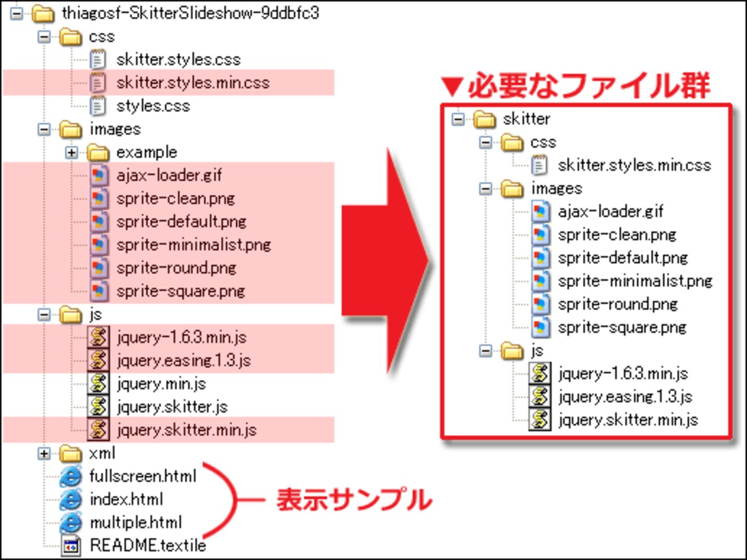Click the index.html browser icon

tap(70, 500)
